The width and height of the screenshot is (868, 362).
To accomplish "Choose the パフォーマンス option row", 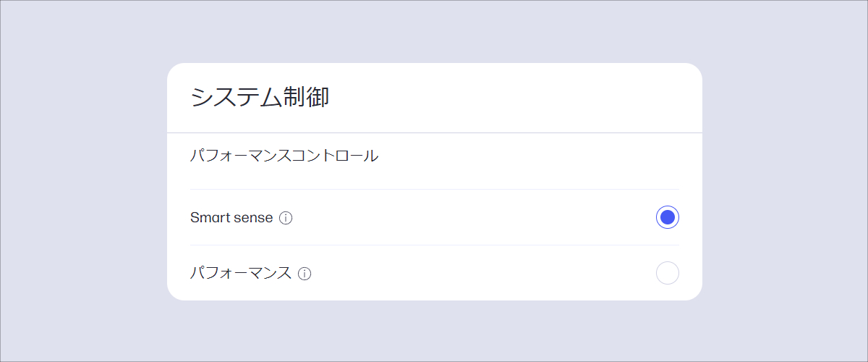I will 434,273.
